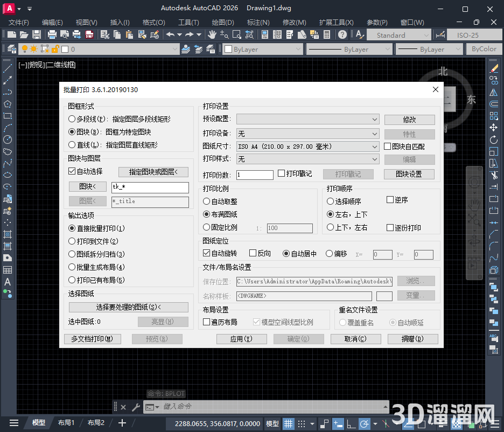Click the 应用(Y) button

tap(241, 339)
